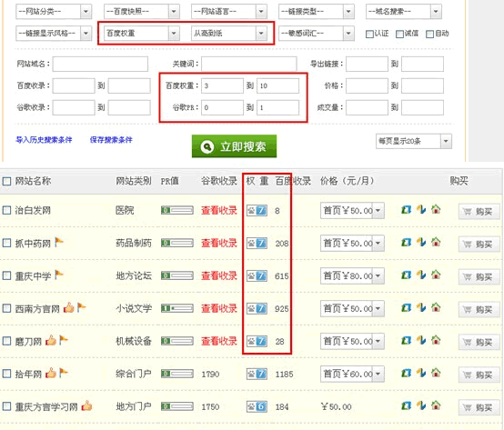Click the green 立即搜索 button
The height and width of the screenshot is (430, 504).
tap(234, 146)
